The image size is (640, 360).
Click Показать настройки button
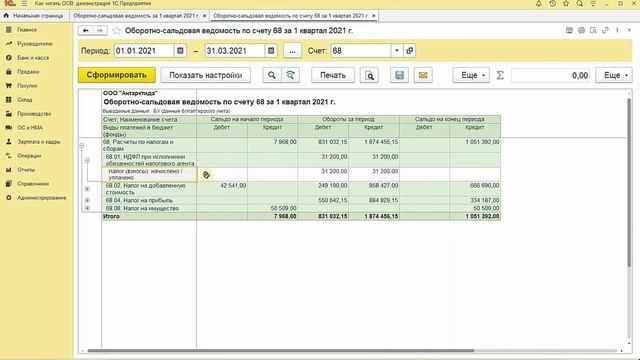click(205, 75)
